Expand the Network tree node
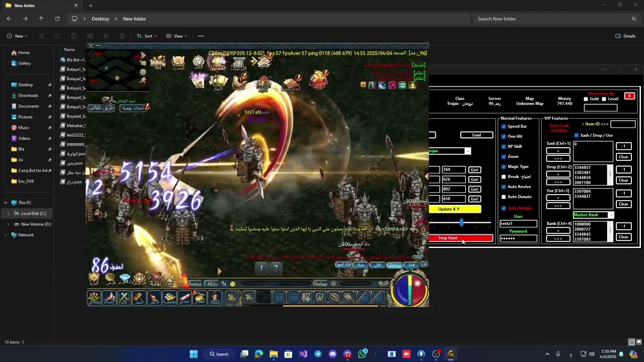Screen dimensions: 644x362 pos(6,235)
